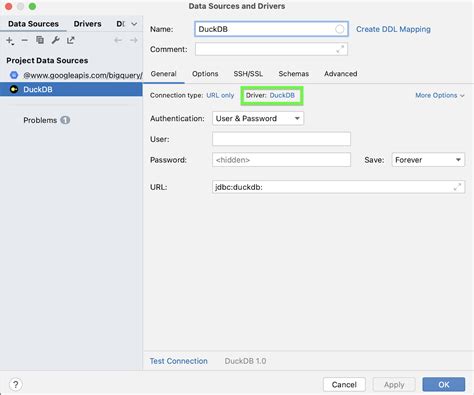Select the Options tab
The image size is (474, 395).
(205, 74)
